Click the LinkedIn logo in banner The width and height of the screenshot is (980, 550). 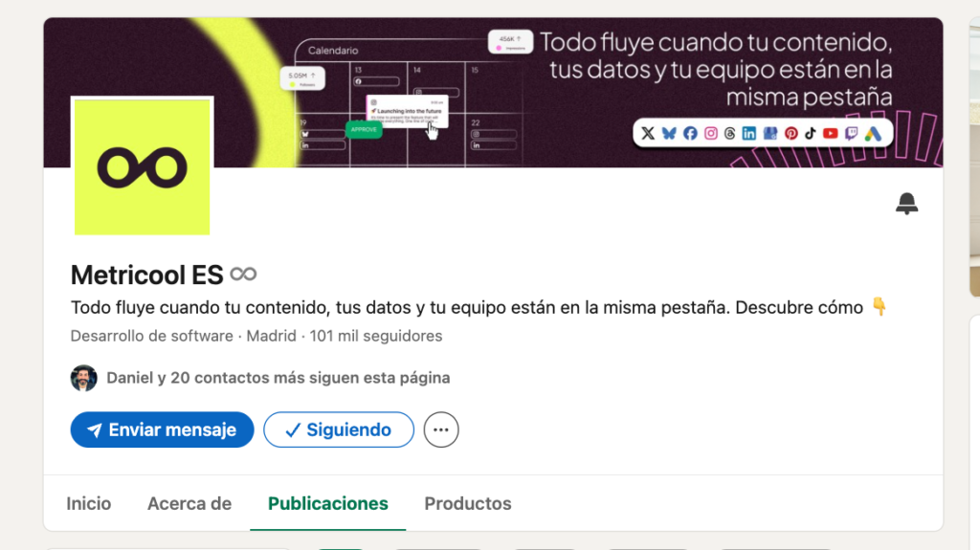tap(748, 133)
